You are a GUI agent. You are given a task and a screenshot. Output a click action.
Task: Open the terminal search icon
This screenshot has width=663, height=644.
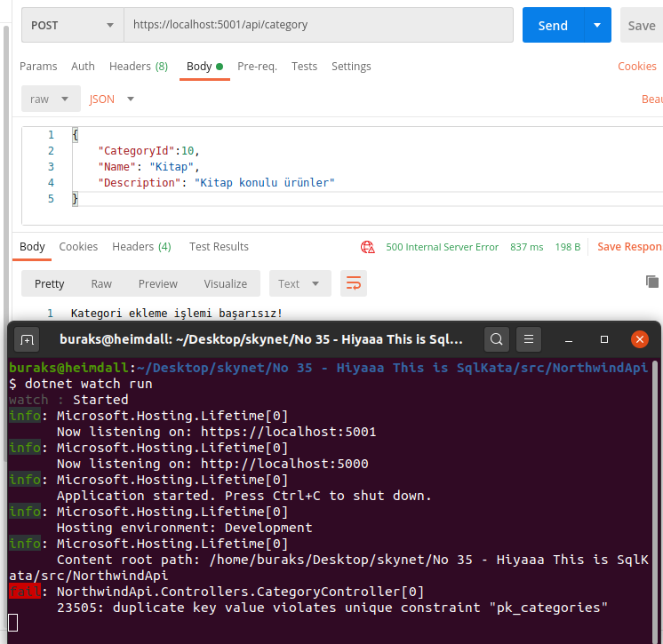(x=497, y=339)
